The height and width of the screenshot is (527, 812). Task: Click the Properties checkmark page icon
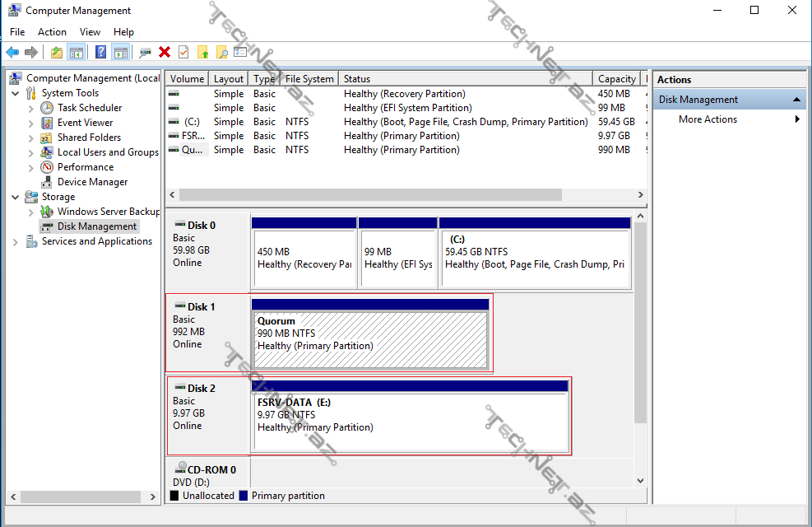pyautogui.click(x=183, y=52)
